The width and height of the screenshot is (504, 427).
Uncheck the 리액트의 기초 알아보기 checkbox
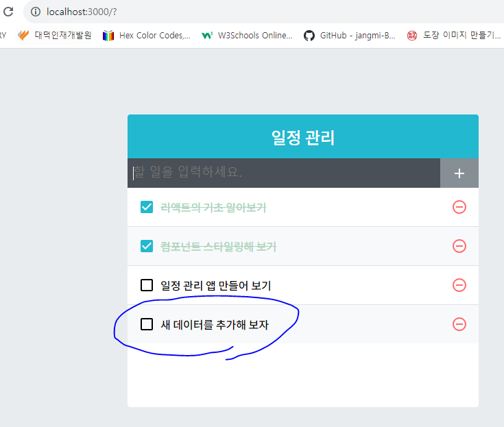pos(147,207)
